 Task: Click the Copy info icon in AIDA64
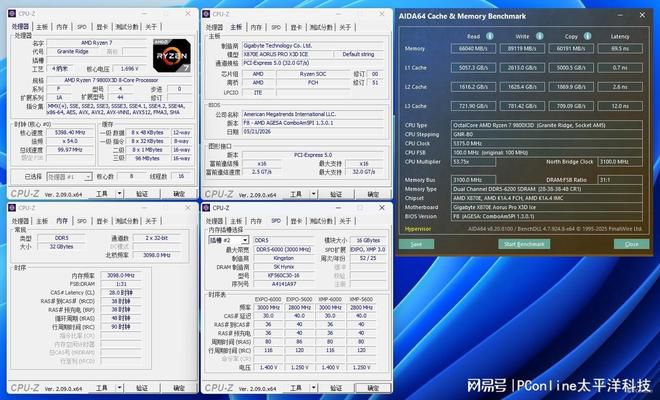coord(588,36)
